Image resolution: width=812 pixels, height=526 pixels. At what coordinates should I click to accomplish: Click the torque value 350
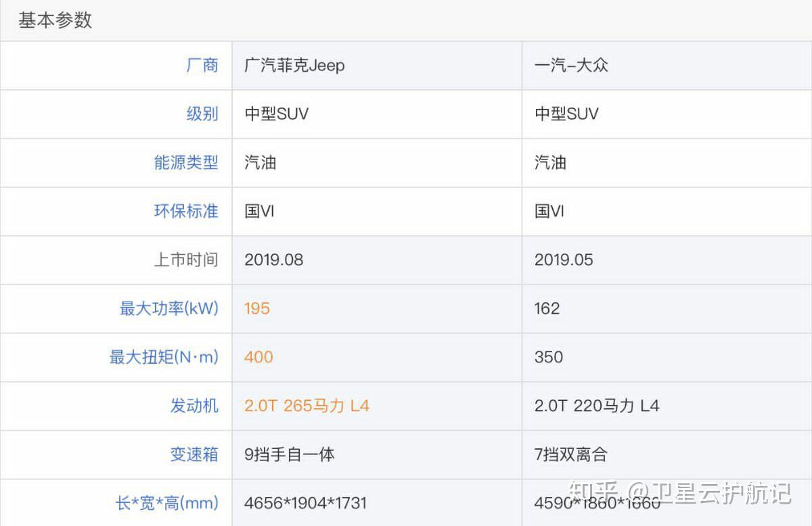[548, 358]
